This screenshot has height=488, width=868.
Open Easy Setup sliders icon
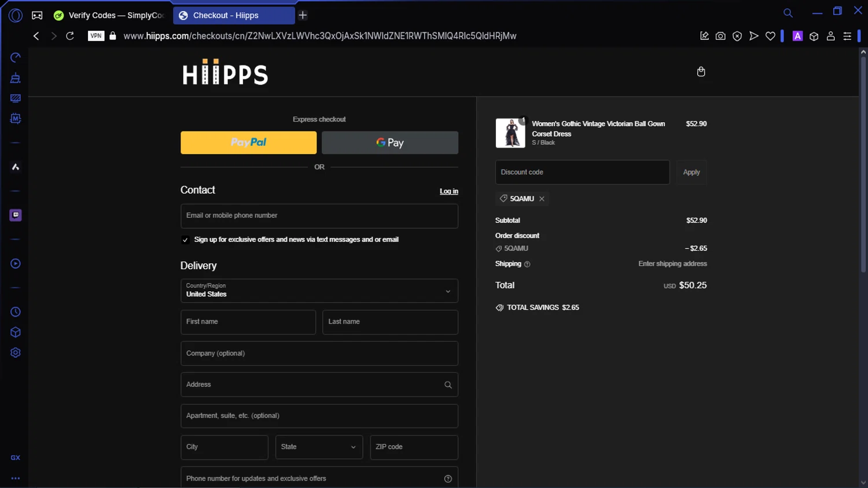coord(847,36)
